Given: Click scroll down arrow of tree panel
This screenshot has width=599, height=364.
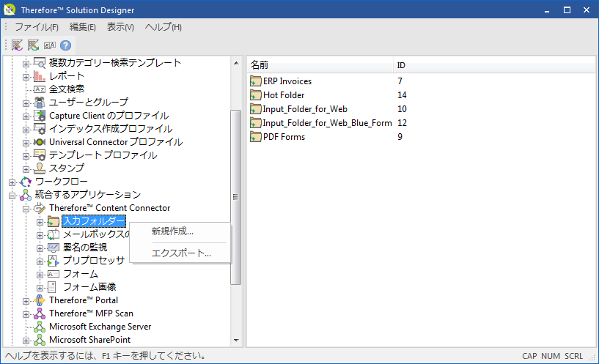Looking at the screenshot, I should coord(236,340).
